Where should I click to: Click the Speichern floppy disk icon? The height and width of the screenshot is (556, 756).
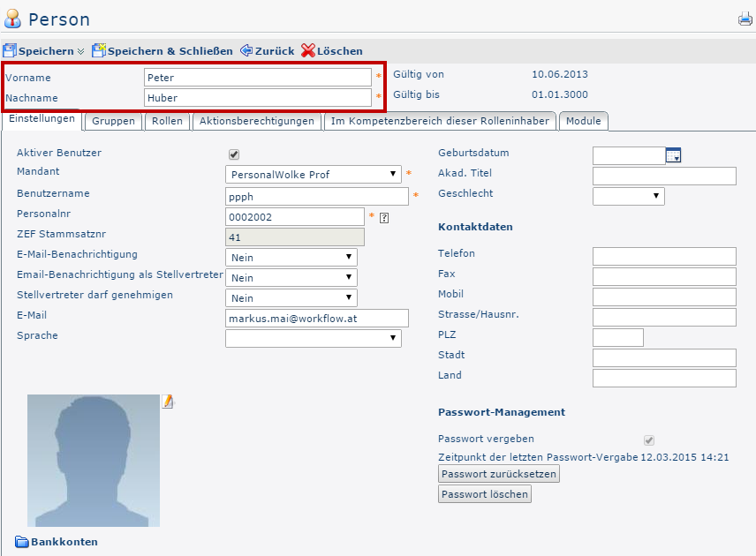(x=10, y=50)
